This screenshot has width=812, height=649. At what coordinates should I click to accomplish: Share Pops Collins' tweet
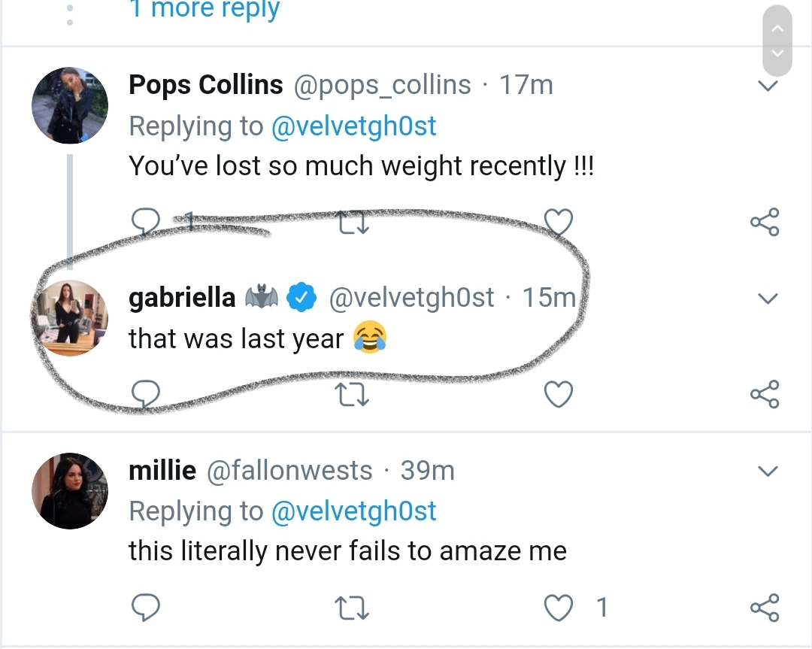[x=765, y=222]
